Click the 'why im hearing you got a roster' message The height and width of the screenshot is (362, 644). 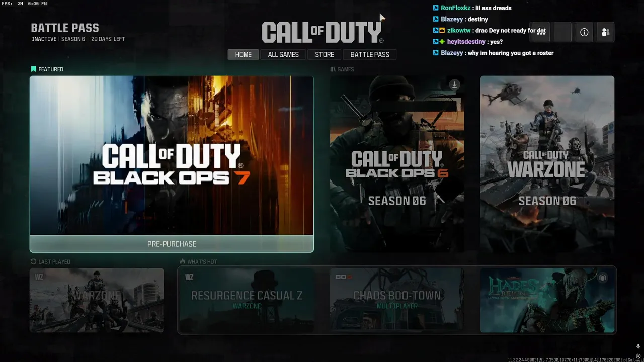point(511,53)
